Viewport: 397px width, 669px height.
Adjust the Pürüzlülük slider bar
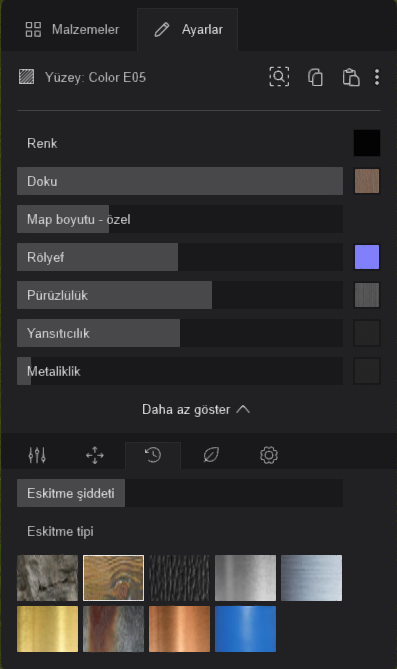180,295
